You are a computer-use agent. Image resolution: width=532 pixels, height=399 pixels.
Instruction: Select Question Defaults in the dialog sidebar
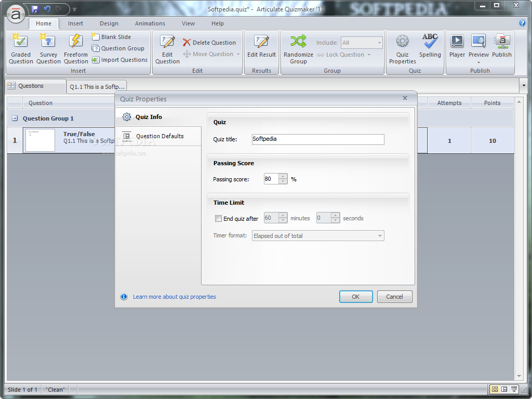[x=158, y=137]
